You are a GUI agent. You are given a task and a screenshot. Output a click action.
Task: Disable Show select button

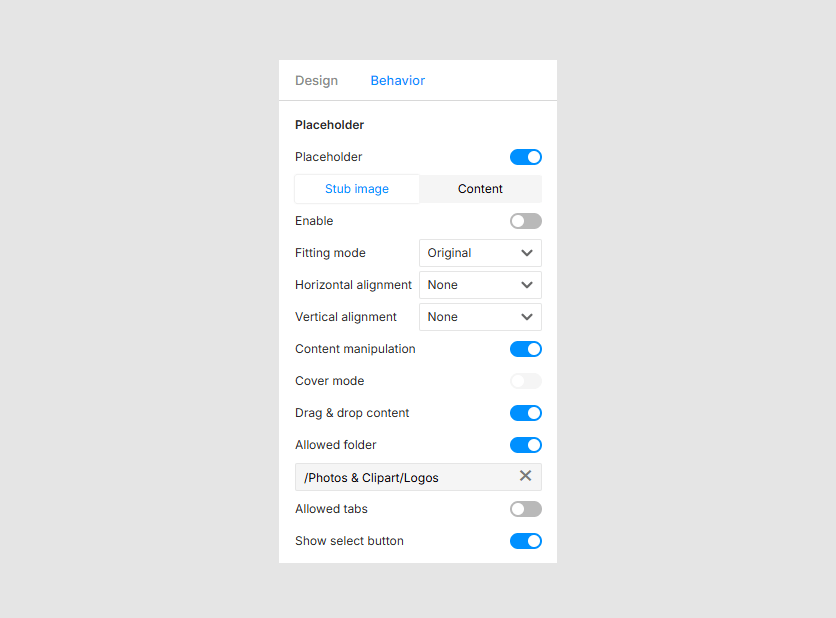tap(525, 540)
